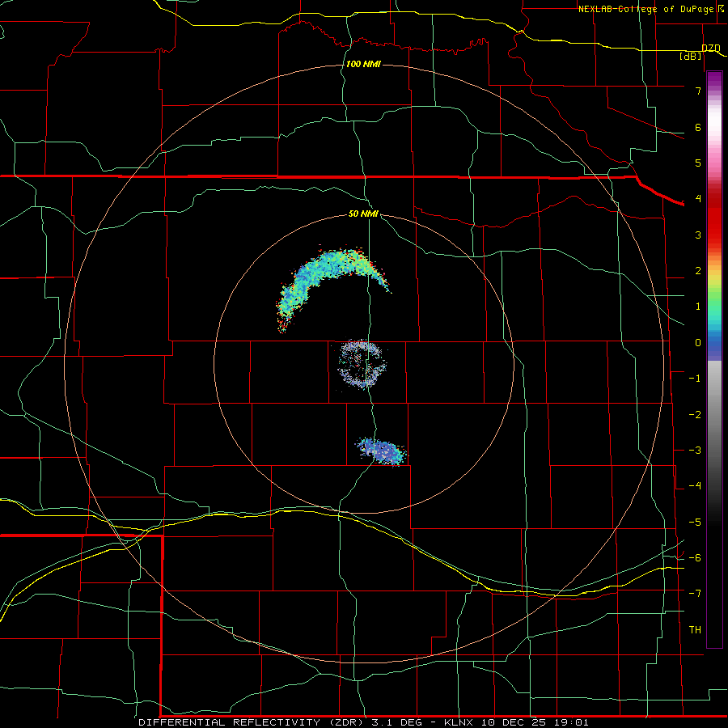Screen dimensions: 728x728
Task: Click the '0' value on the color scale
Action: pos(698,343)
